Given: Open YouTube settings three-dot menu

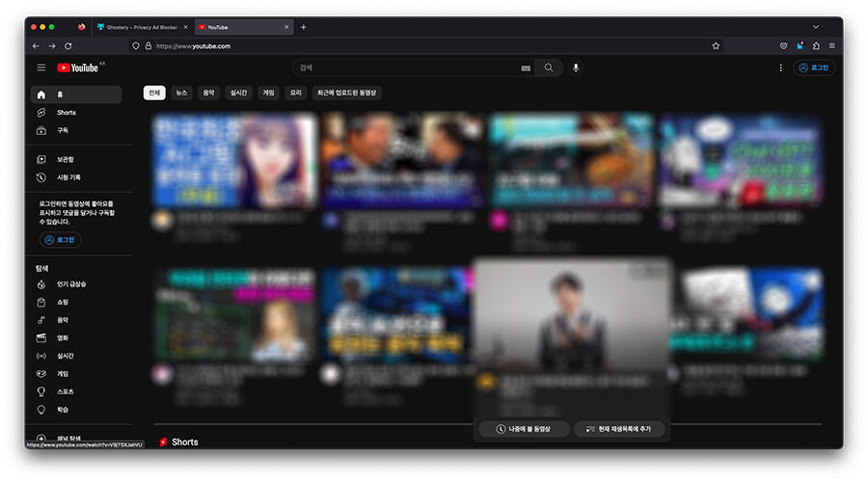Looking at the screenshot, I should [780, 67].
